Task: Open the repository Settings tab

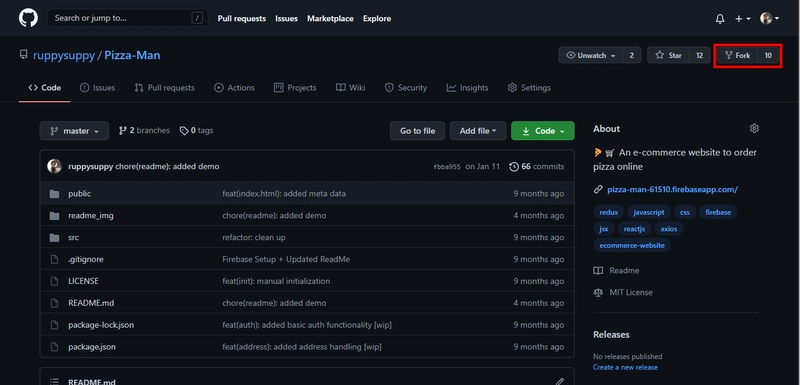Action: click(x=529, y=88)
